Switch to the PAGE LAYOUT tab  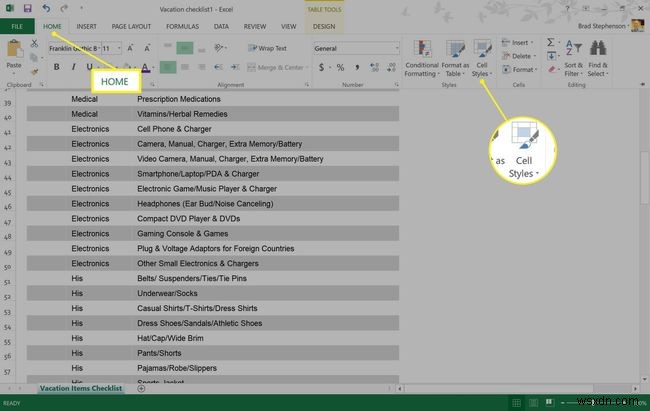[131, 26]
